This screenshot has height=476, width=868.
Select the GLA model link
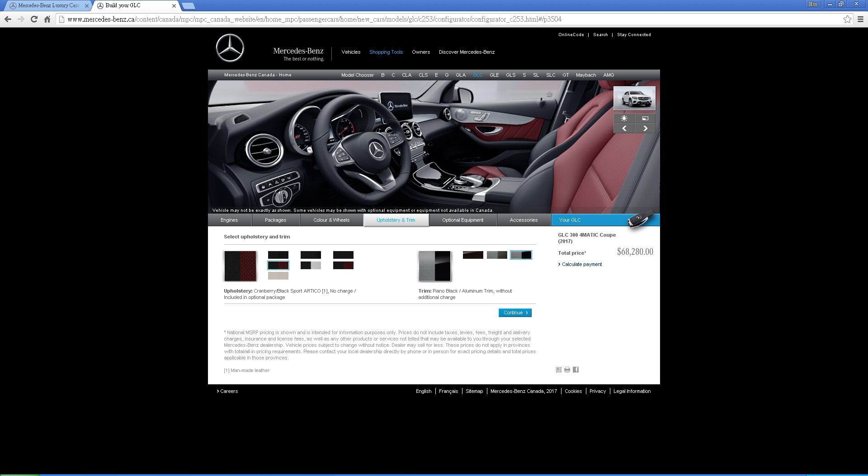point(461,75)
